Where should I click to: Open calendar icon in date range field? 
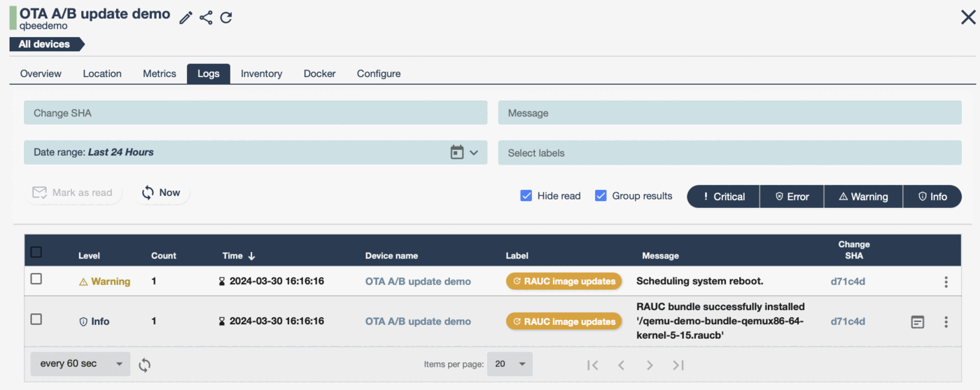click(x=457, y=152)
